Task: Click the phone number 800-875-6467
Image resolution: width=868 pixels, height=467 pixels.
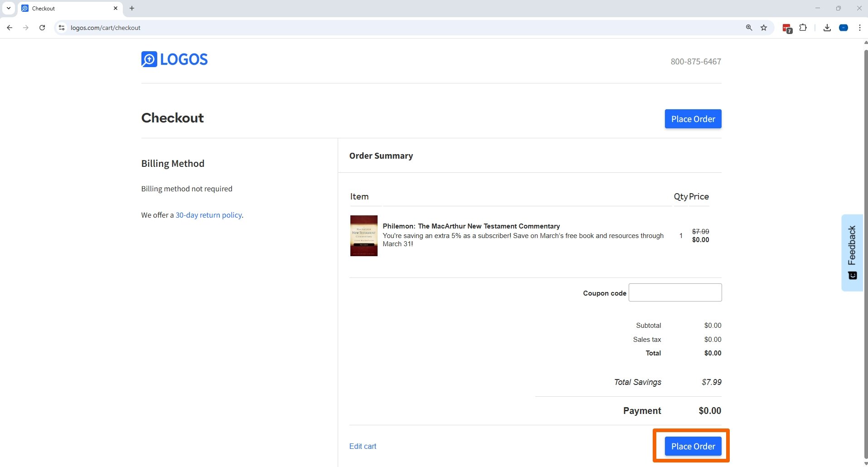Action: 696,61
